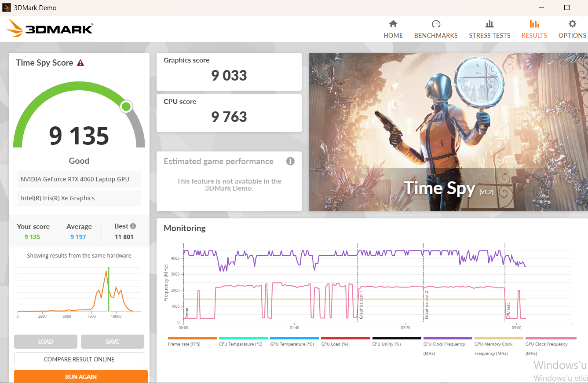Click the Graphics score value 9 033
Image resolution: width=588 pixels, height=383 pixels.
pyautogui.click(x=229, y=76)
